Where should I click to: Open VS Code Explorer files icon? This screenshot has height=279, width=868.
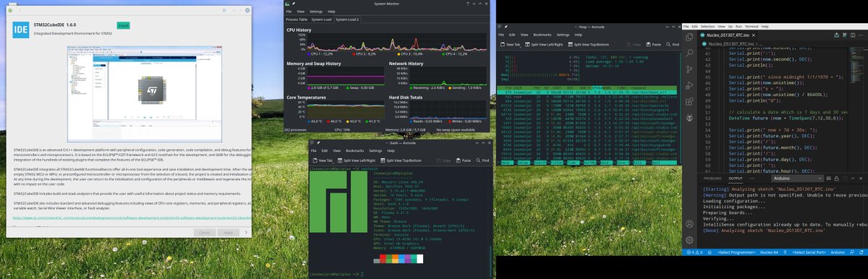[x=689, y=37]
